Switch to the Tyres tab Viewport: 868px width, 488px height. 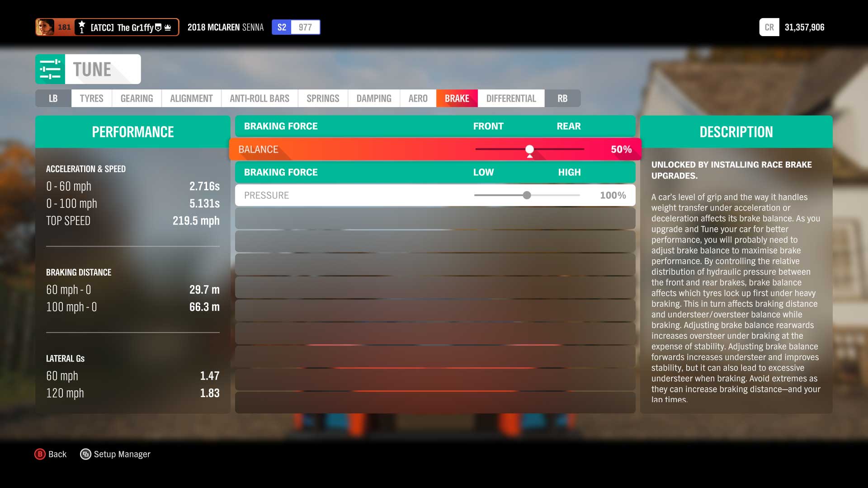pyautogui.click(x=91, y=99)
